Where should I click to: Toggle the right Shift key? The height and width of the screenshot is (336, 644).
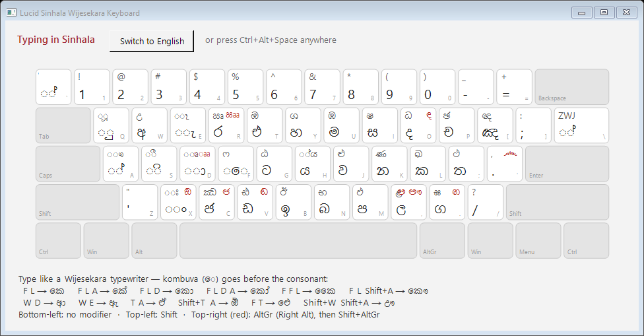[558, 202]
